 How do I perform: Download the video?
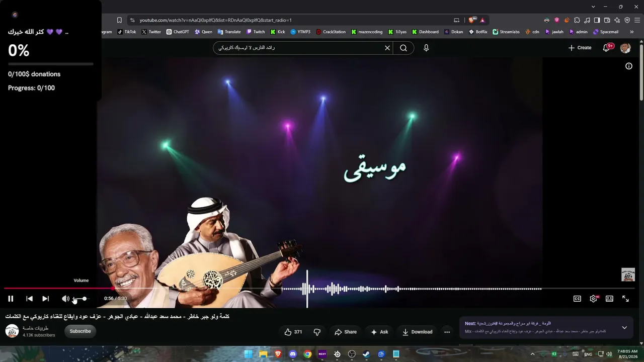pos(417,332)
